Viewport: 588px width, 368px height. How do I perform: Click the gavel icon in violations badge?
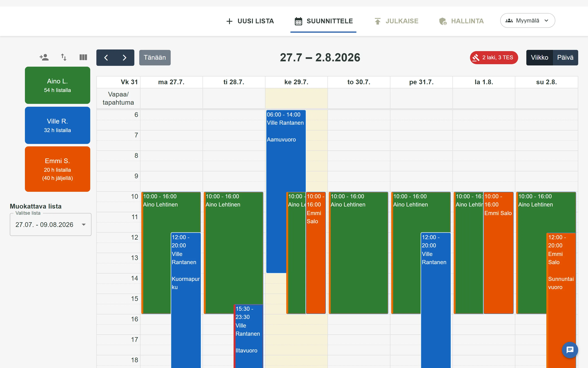coord(476,58)
